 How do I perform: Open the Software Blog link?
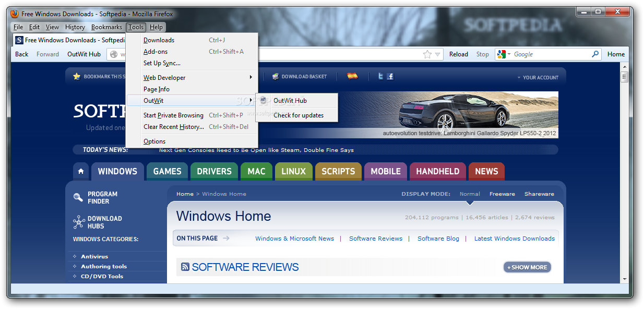click(438, 239)
